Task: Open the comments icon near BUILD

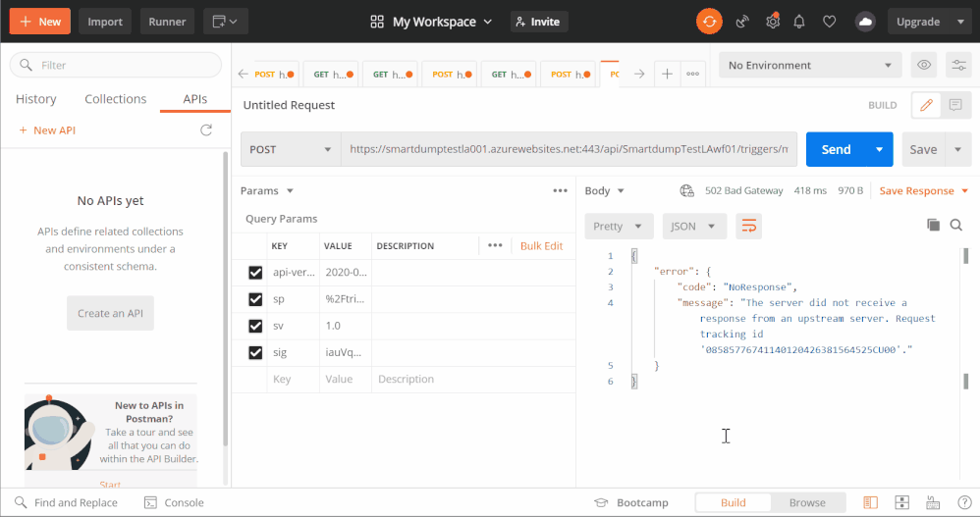Action: 955,105
